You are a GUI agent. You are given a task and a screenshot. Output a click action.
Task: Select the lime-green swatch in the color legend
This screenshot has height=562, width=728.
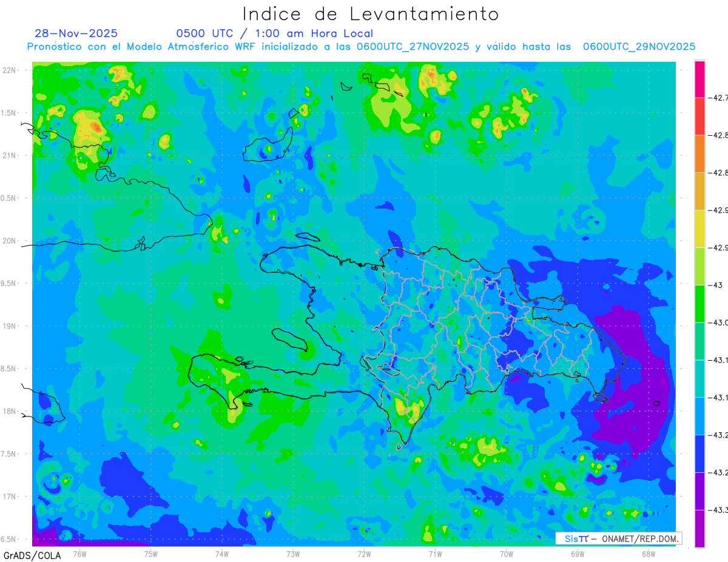click(699, 266)
